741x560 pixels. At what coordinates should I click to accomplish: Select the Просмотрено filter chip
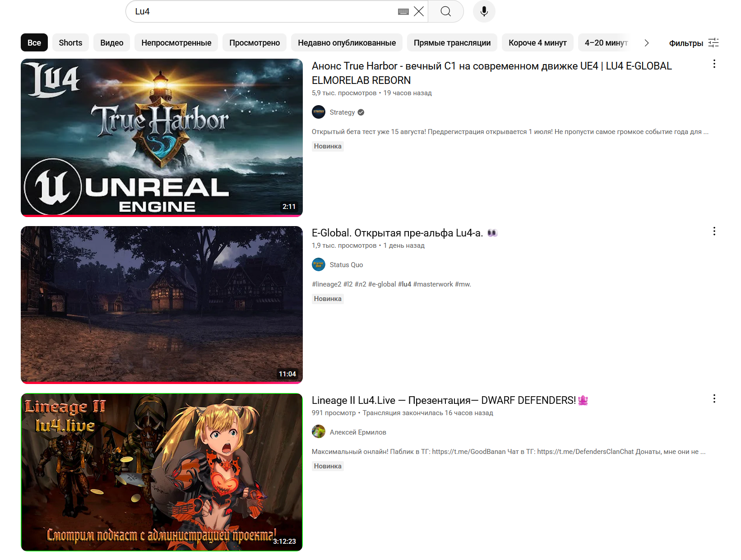(x=255, y=43)
